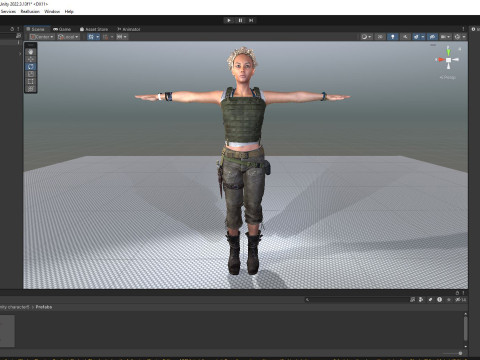
Task: Open the Asset Store tab
Action: tap(94, 29)
